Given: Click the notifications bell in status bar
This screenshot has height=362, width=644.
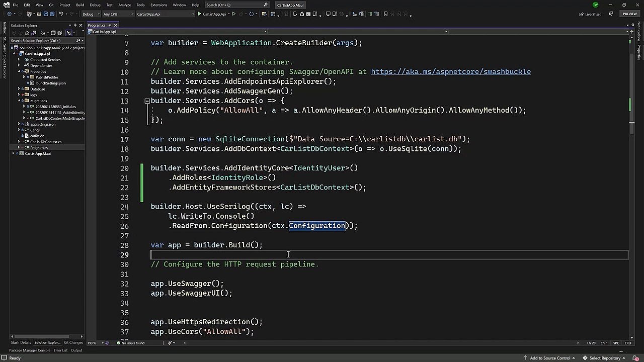Looking at the screenshot, I should click(635, 358).
